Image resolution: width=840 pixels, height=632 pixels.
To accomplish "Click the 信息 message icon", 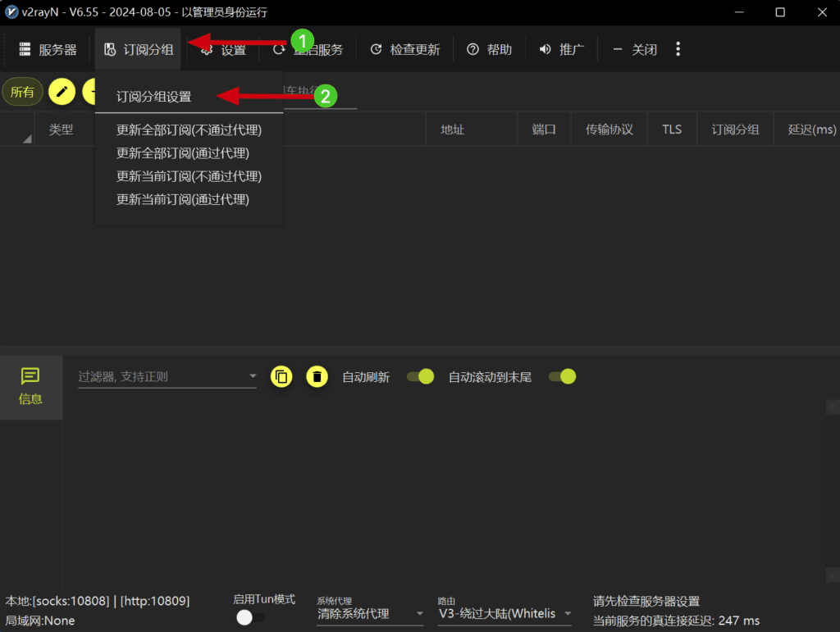I will pos(30,376).
